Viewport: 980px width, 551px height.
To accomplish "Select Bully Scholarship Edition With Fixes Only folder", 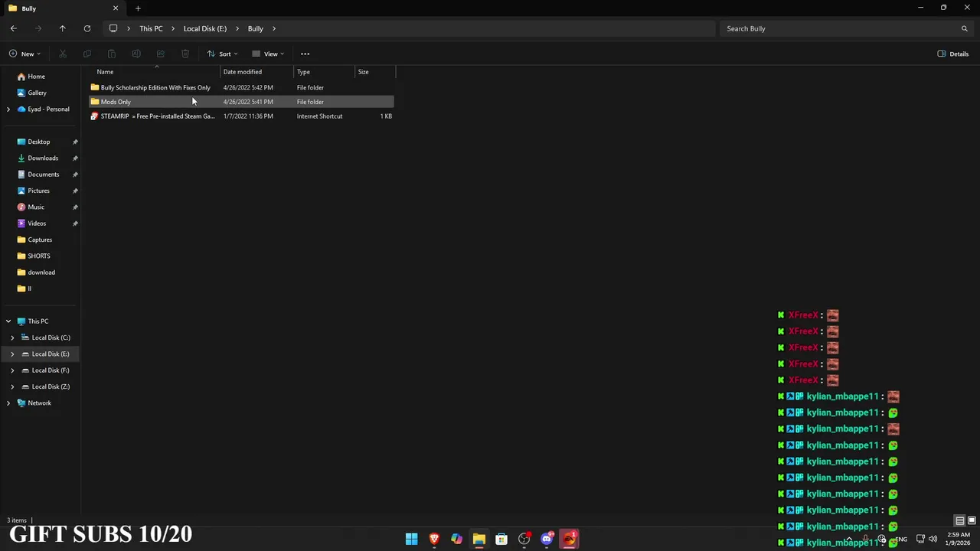I will pos(241,87).
